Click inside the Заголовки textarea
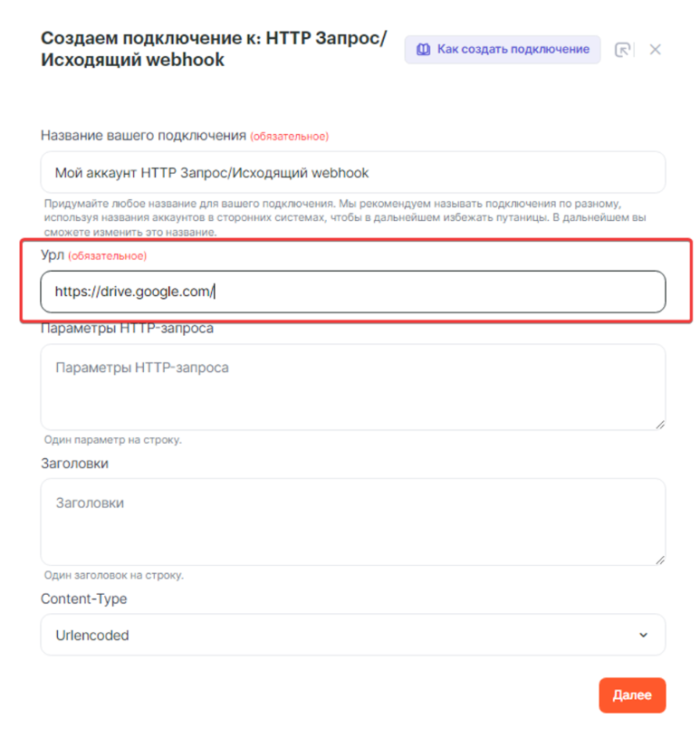Viewport: 700px width, 738px height. 353,521
